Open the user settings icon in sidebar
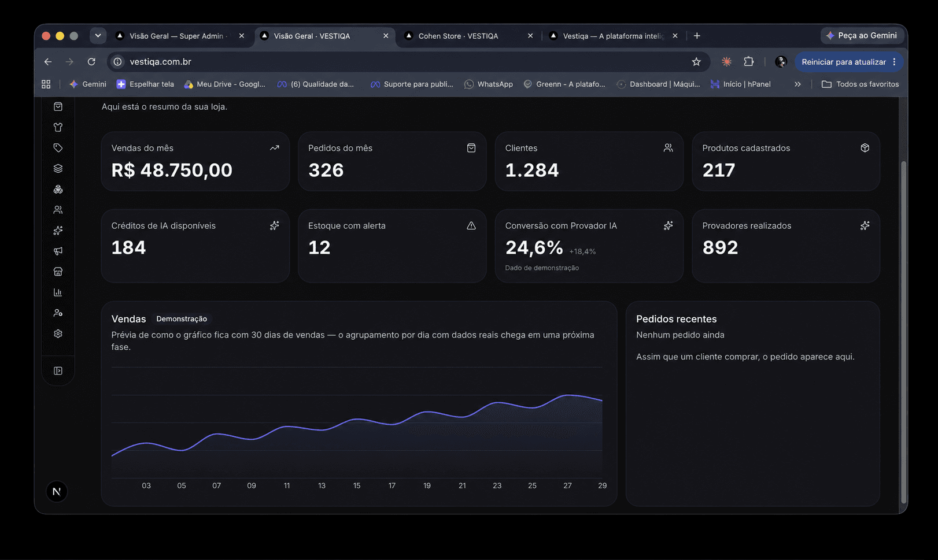Viewport: 938px width, 560px height. pyautogui.click(x=58, y=313)
